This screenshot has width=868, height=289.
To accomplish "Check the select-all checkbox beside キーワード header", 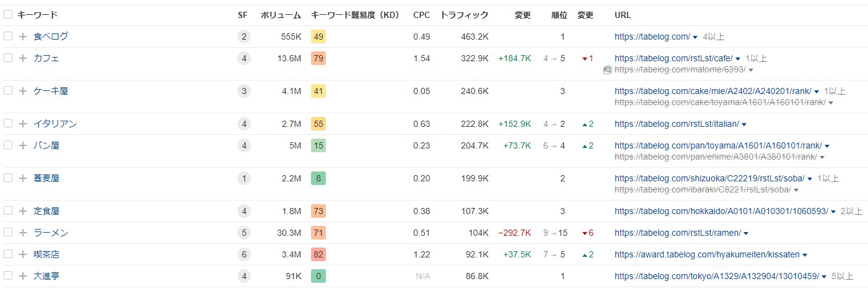I will (8, 15).
